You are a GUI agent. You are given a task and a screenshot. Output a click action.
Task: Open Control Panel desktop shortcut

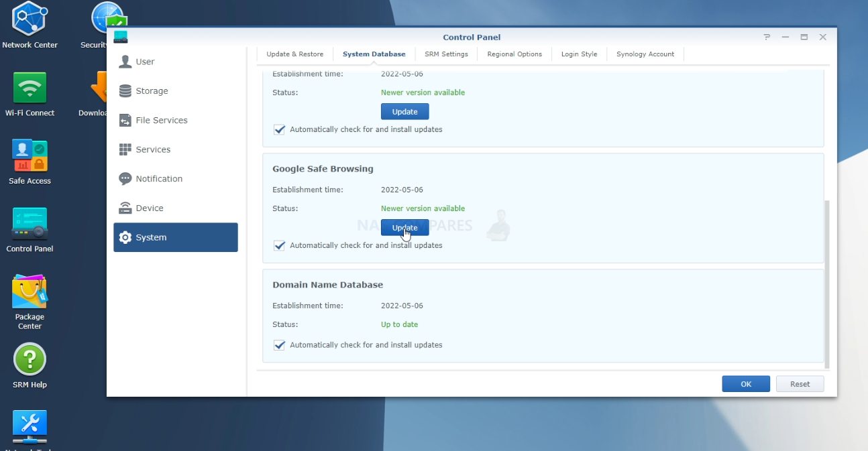pos(30,230)
